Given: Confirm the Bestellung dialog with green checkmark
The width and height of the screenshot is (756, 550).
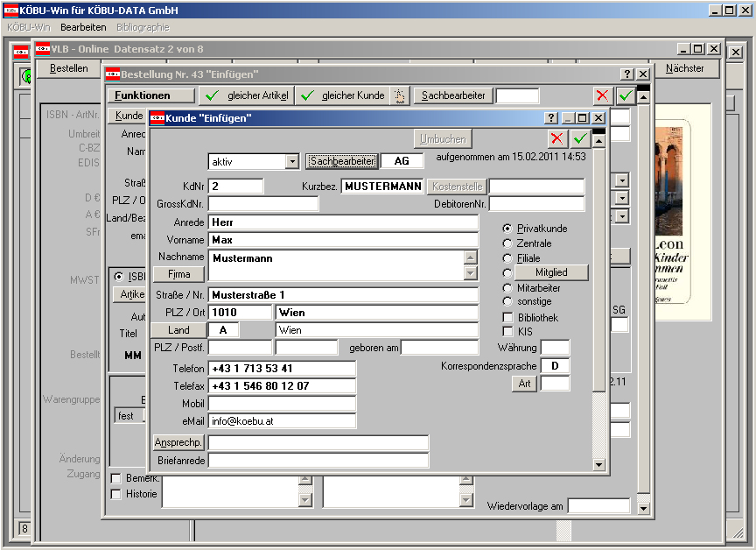Looking at the screenshot, I should [626, 95].
